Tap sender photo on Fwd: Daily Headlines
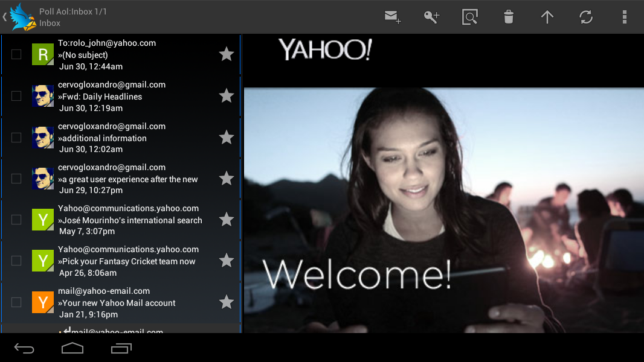This screenshot has width=644, height=362. click(x=43, y=96)
